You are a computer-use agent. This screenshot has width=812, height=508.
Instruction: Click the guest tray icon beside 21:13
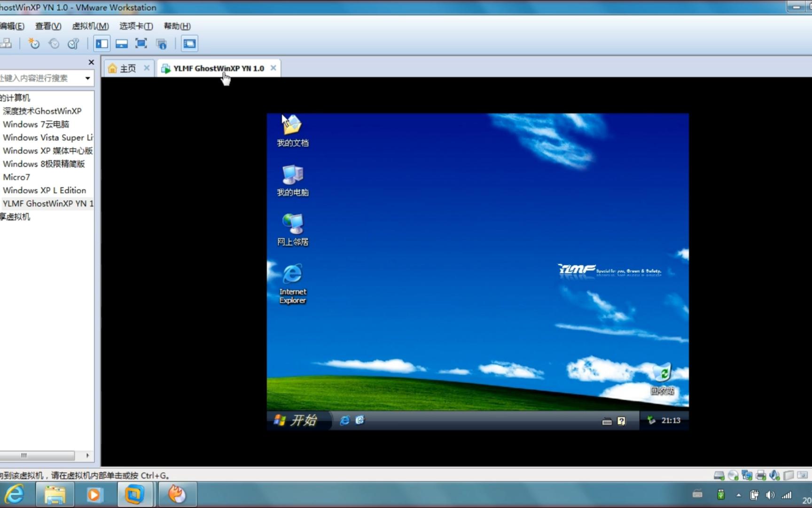coord(651,420)
